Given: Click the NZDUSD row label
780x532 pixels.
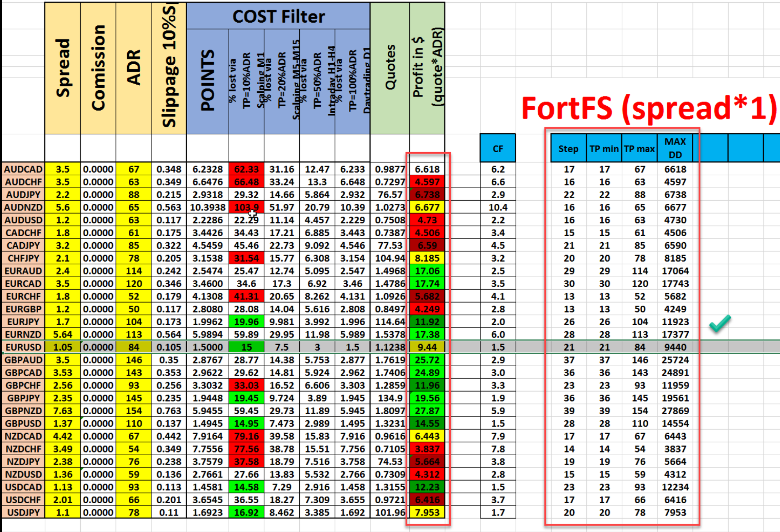Looking at the screenshot, I should (x=23, y=474).
